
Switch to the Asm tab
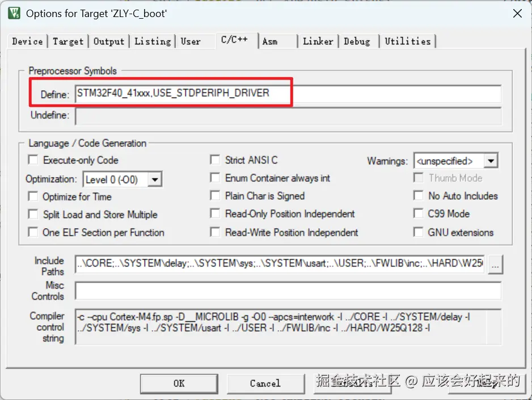pos(277,41)
